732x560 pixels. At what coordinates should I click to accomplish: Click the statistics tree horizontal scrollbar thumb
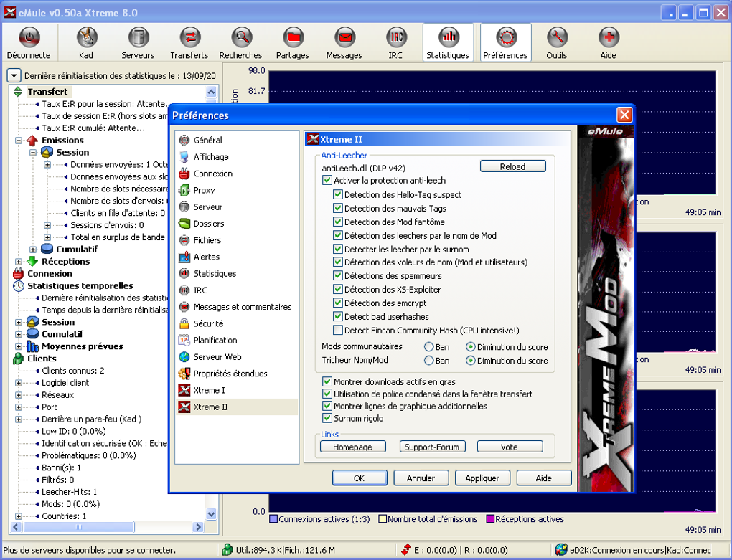click(x=78, y=527)
